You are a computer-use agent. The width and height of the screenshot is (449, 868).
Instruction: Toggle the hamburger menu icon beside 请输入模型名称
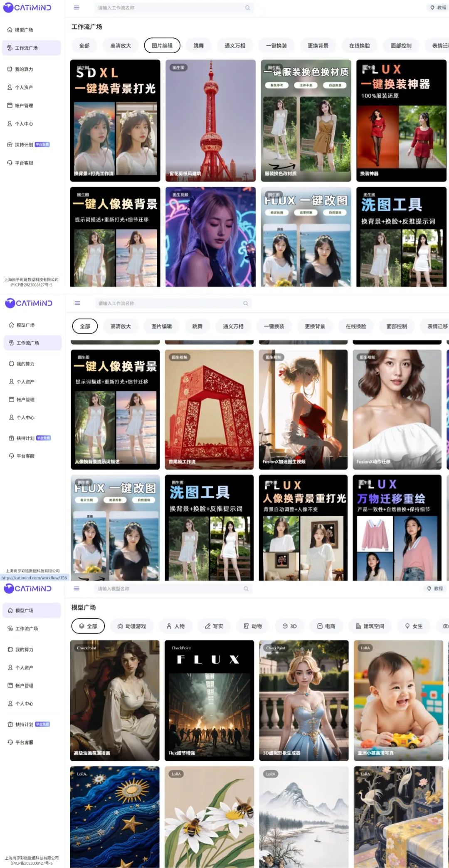click(x=76, y=589)
